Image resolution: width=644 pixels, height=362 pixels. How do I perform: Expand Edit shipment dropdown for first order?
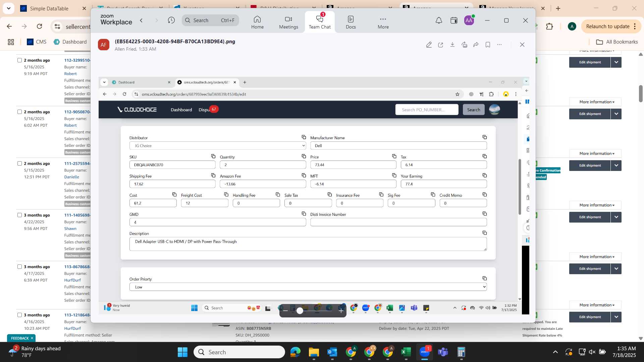616,62
